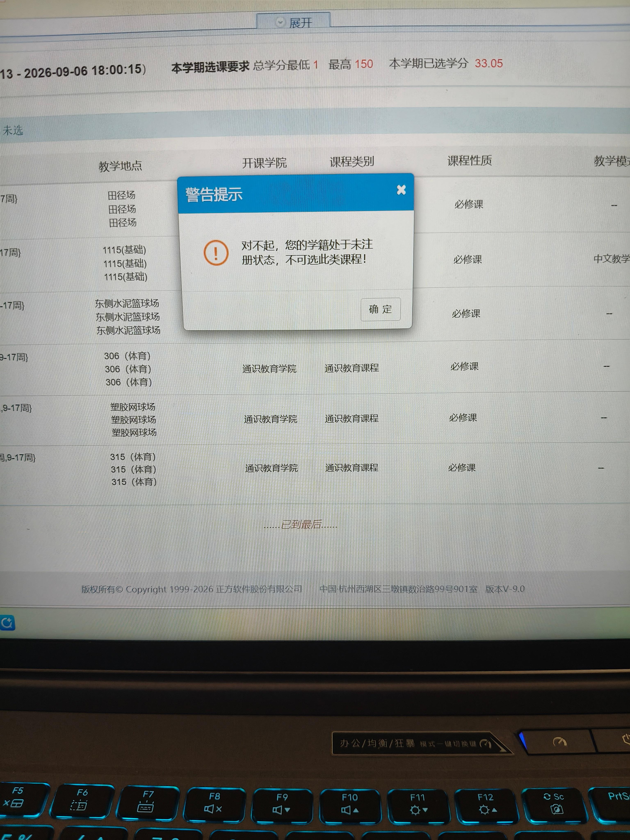Select the 未选 tab
The height and width of the screenshot is (840, 630).
tap(13, 131)
